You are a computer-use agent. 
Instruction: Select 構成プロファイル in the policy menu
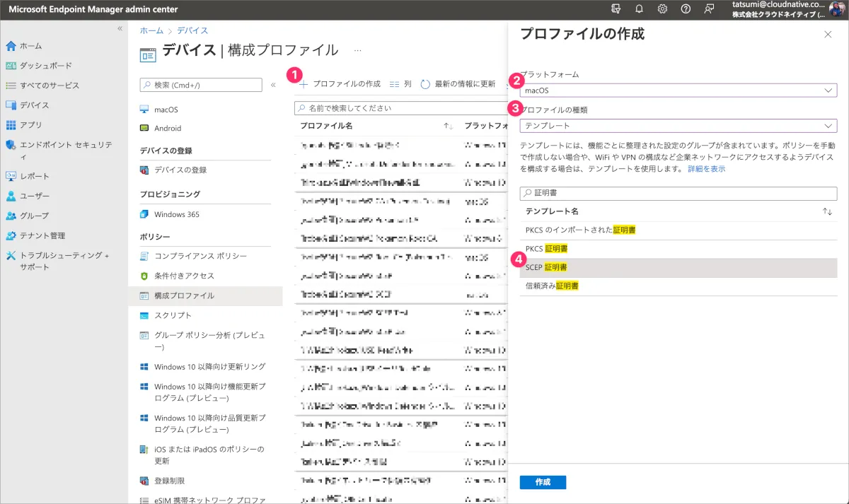pyautogui.click(x=184, y=295)
